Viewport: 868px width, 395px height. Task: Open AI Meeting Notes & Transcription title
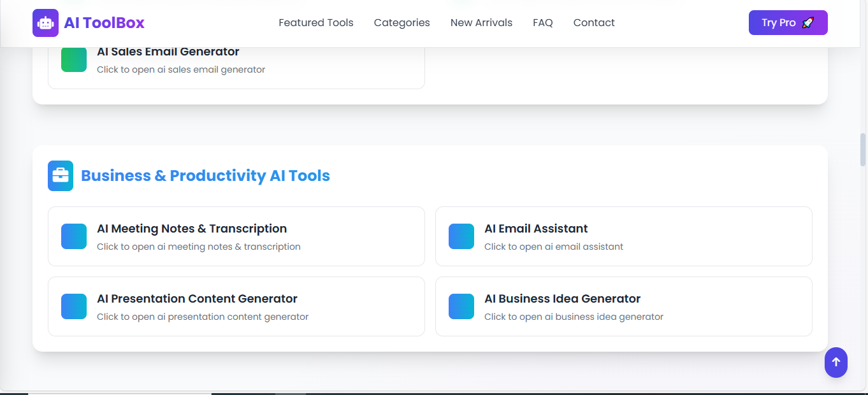(192, 229)
